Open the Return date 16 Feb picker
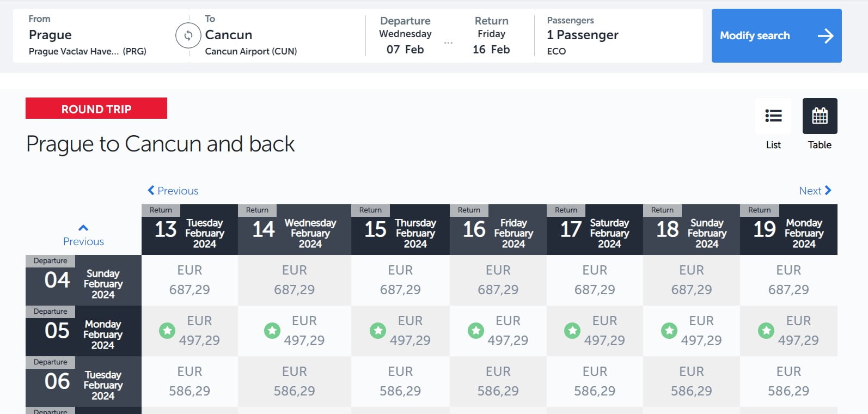 tap(491, 36)
